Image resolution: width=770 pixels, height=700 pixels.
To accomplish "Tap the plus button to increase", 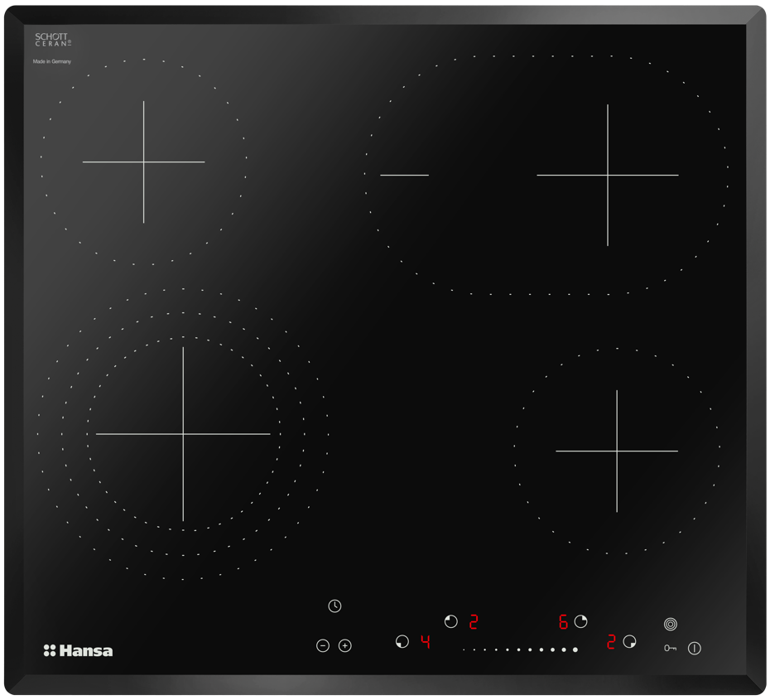I will [345, 645].
